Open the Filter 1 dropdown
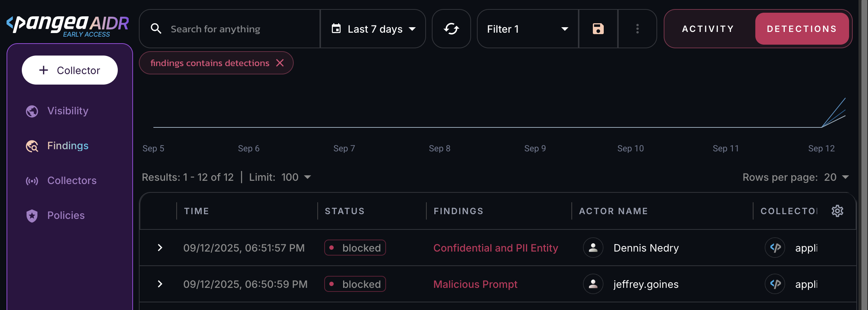 [x=527, y=29]
